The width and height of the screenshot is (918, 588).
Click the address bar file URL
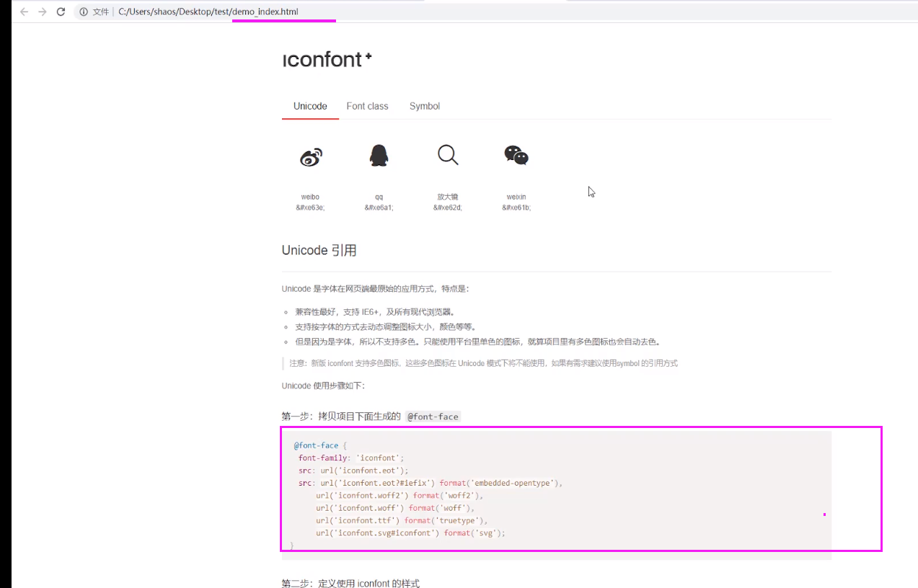(208, 12)
